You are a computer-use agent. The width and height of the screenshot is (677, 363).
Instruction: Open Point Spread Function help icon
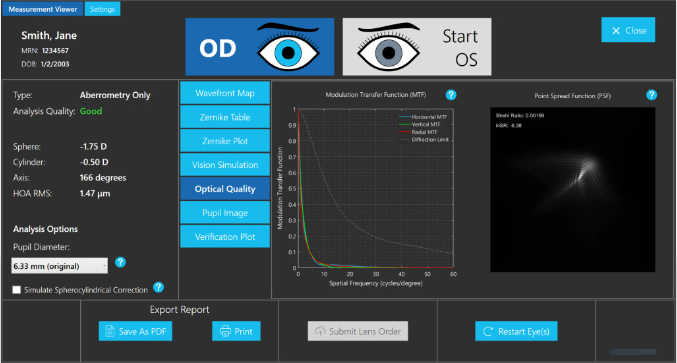pos(652,95)
